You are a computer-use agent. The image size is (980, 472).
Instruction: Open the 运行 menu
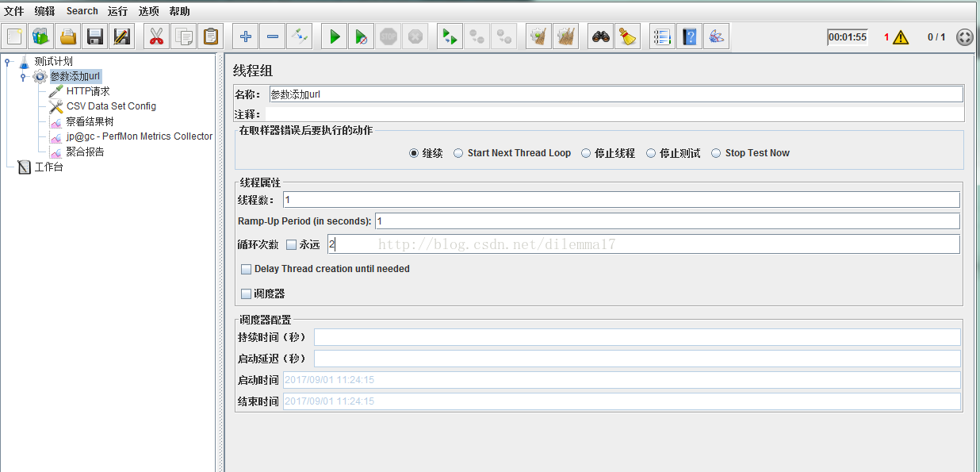click(117, 11)
